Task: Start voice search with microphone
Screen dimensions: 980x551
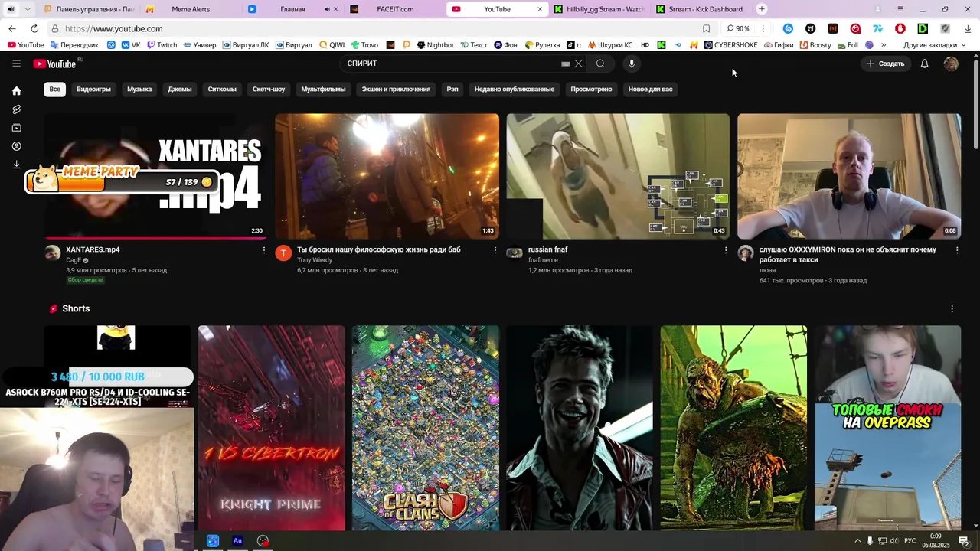Action: (x=632, y=64)
